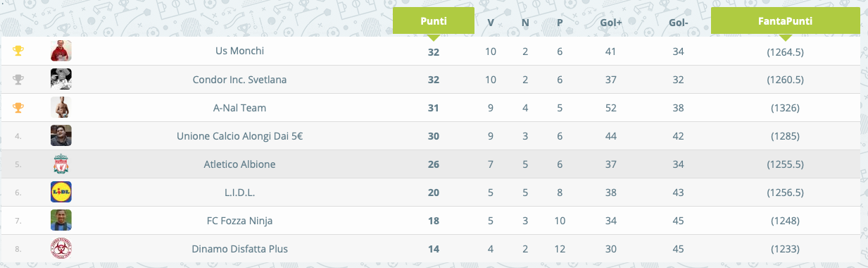Viewport: 868px width, 268px height.
Task: Click the silver trophy icon for Condor Inc. Svetlana
Action: [x=18, y=79]
